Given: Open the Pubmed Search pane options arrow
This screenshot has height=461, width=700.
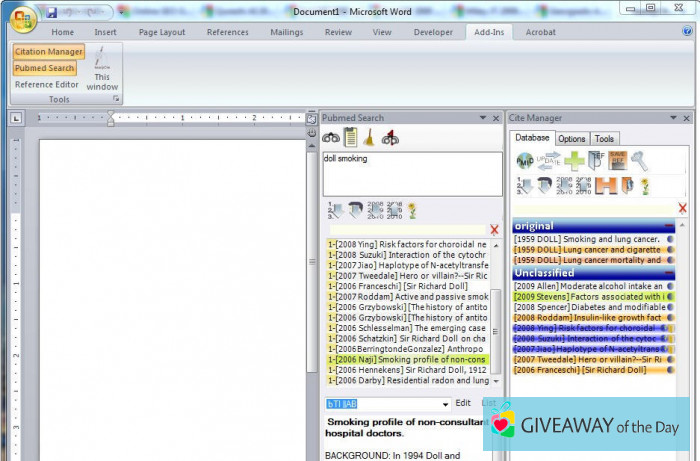Looking at the screenshot, I should 482,118.
